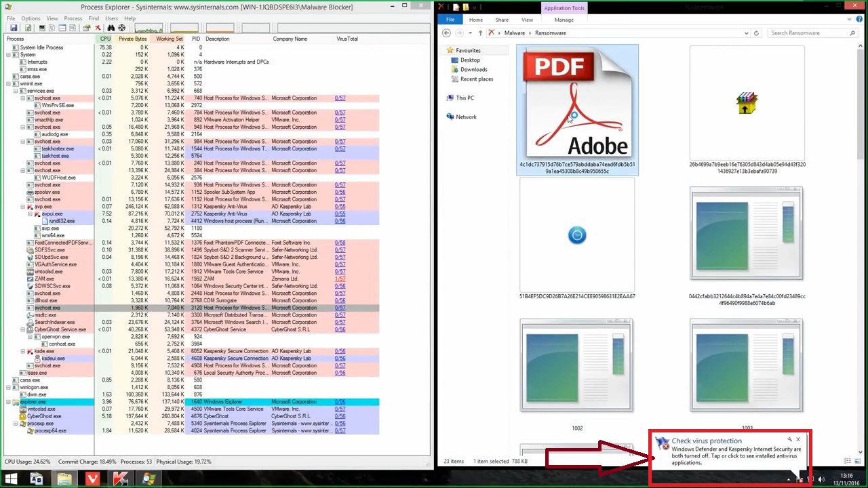
Task: Select Downloads in Favourites
Action: click(473, 69)
